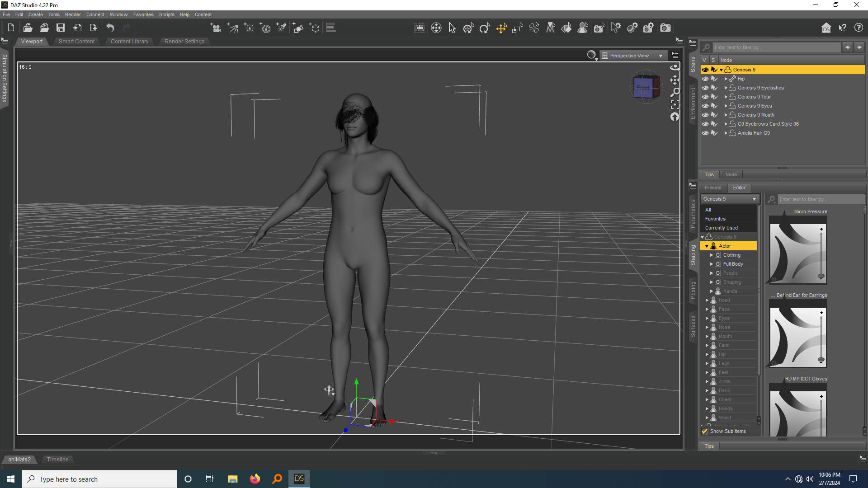The image size is (868, 488).
Task: Adjust the Micro Pressure slider handle
Action: pos(821,276)
